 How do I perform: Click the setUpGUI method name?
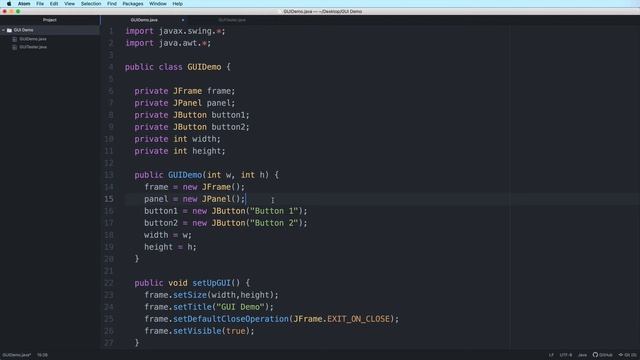211,283
